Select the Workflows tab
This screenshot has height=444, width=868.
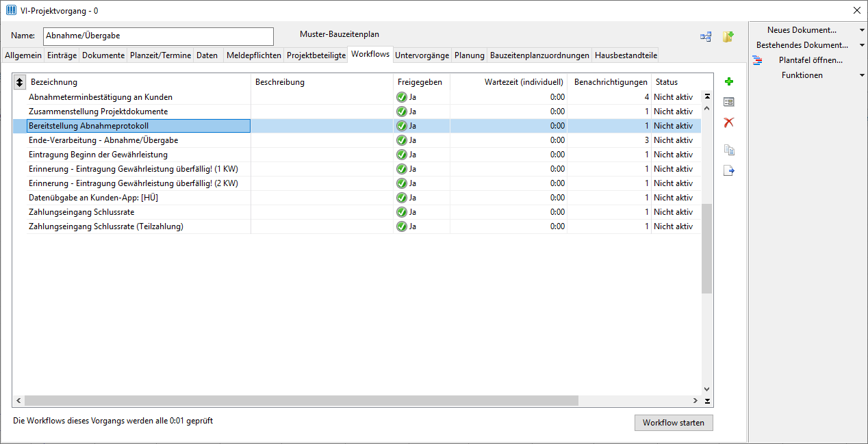click(370, 54)
